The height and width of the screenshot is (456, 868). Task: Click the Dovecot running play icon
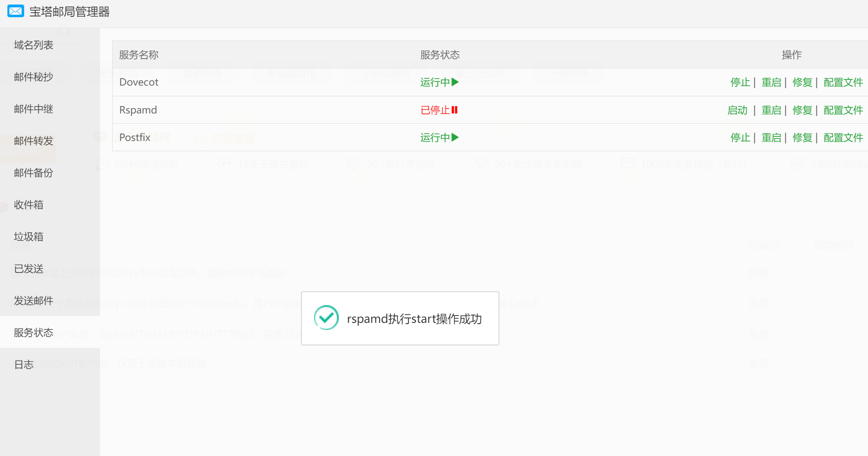click(x=455, y=82)
